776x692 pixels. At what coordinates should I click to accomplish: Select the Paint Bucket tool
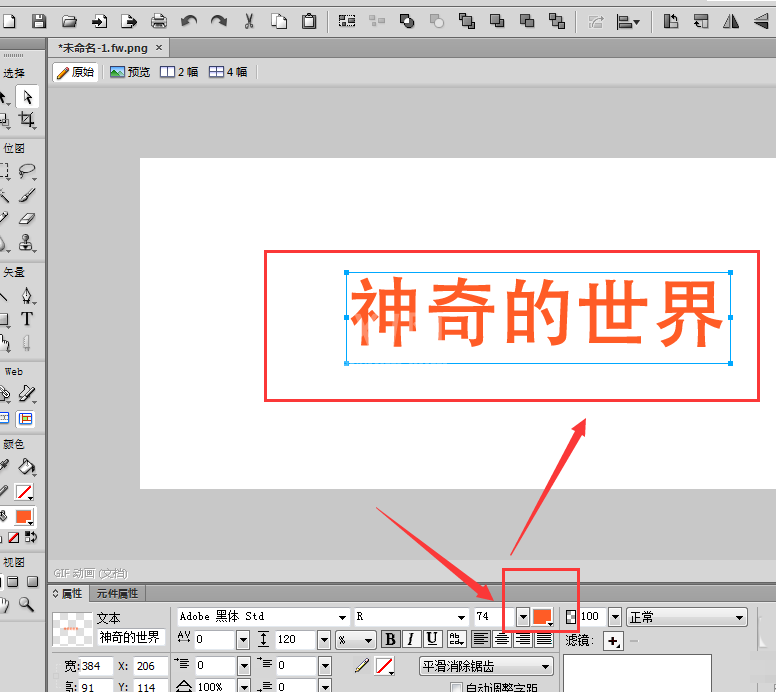27,467
